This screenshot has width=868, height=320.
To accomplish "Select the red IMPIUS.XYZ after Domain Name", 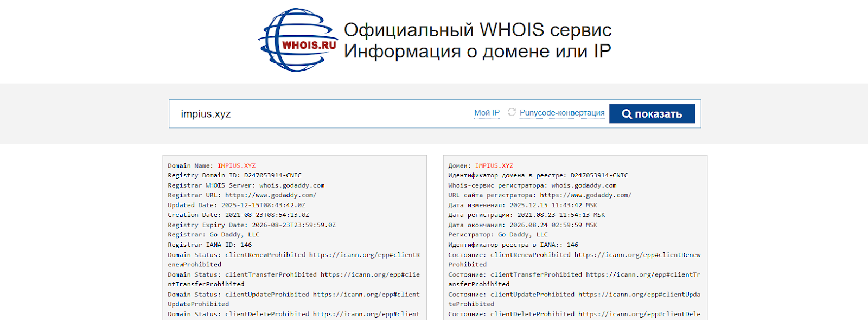I will point(237,166).
